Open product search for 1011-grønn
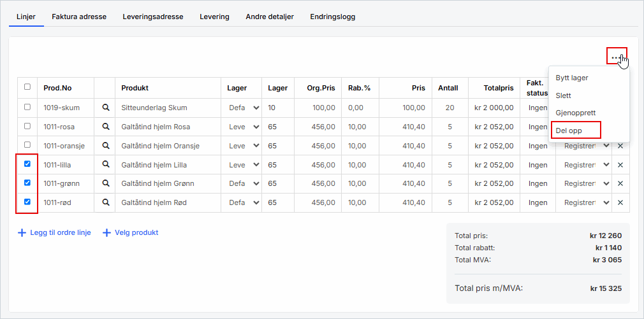Image resolution: width=644 pixels, height=319 pixels. [x=106, y=184]
